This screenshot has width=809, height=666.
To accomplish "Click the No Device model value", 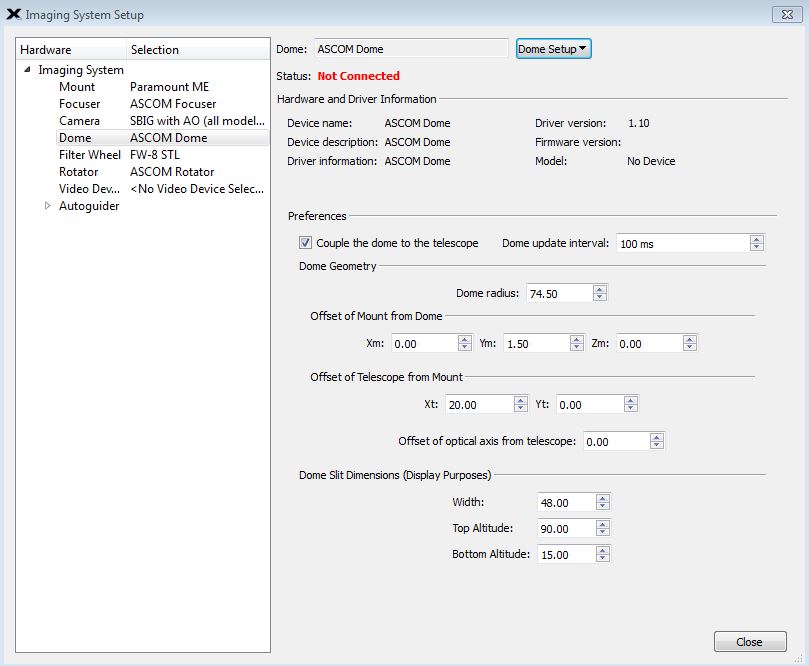I will pyautogui.click(x=651, y=161).
